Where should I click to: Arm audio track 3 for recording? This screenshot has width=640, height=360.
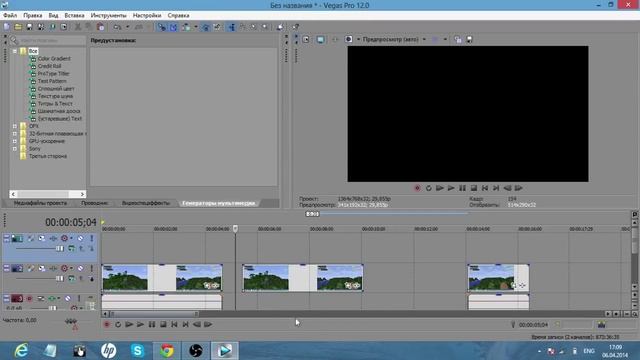(x=29, y=298)
